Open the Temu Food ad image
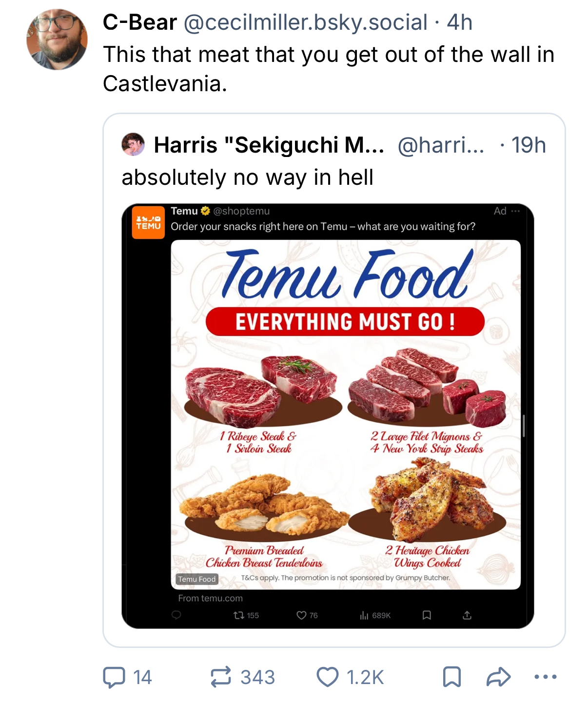588x705 pixels. 346,414
